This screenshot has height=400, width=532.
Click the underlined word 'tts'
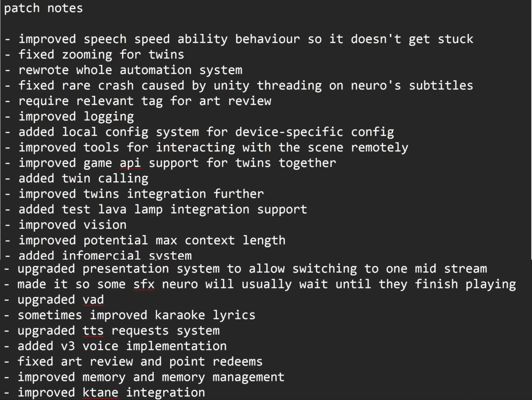pos(93,331)
